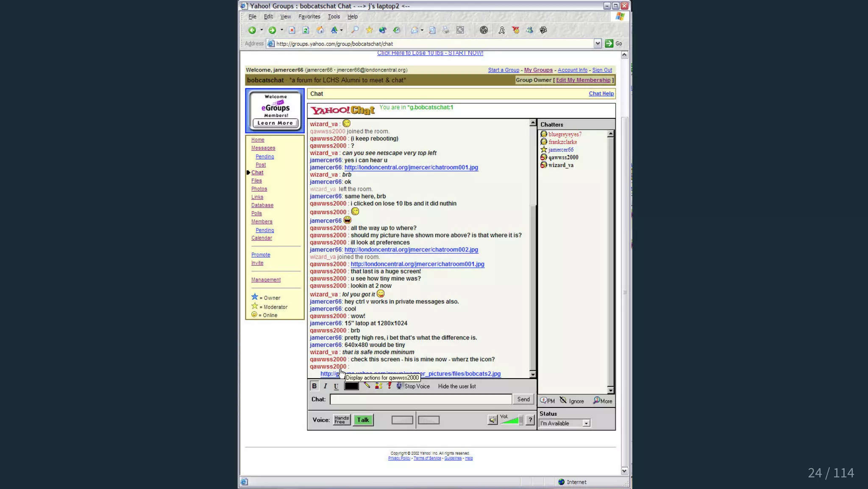Open the Tools menu
Screen dimensions: 868x489
click(x=334, y=17)
